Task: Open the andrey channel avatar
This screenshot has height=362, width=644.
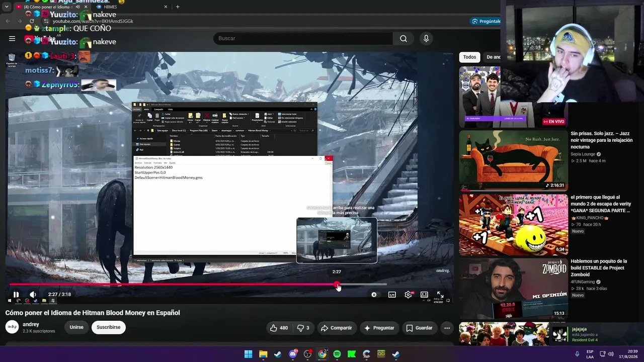Action: click(x=12, y=327)
